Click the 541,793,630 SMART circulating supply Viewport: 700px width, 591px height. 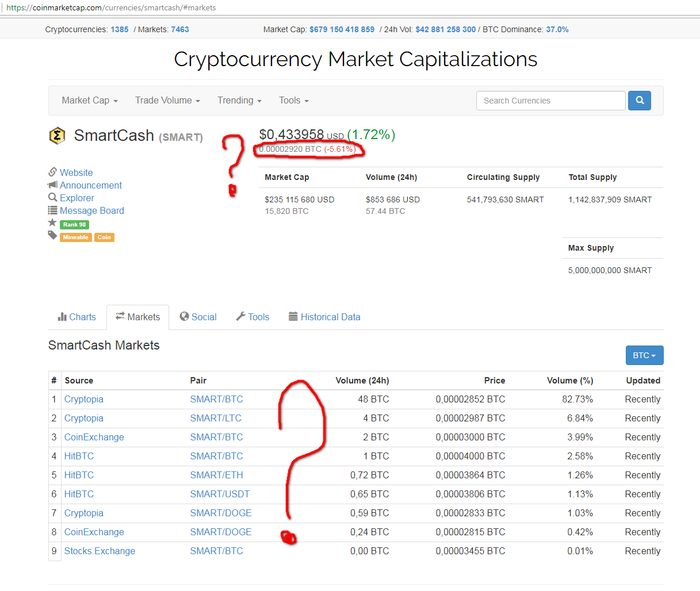tap(506, 199)
